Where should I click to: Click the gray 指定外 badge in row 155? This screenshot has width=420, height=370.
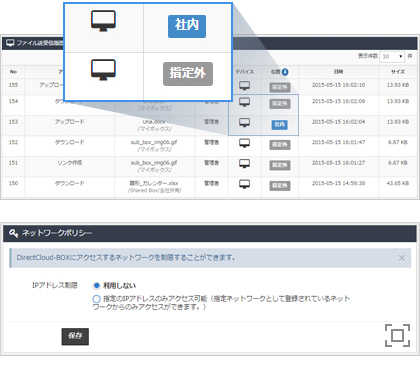pyautogui.click(x=280, y=87)
